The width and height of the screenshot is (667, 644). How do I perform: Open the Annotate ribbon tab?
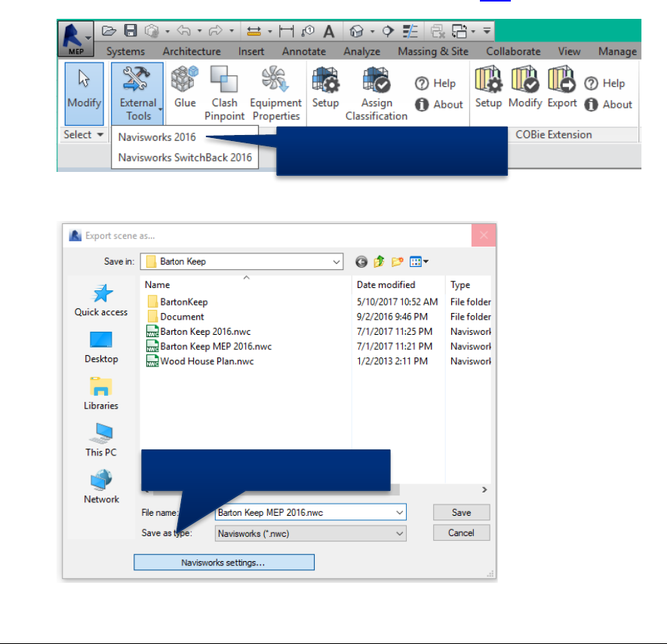[x=304, y=51]
